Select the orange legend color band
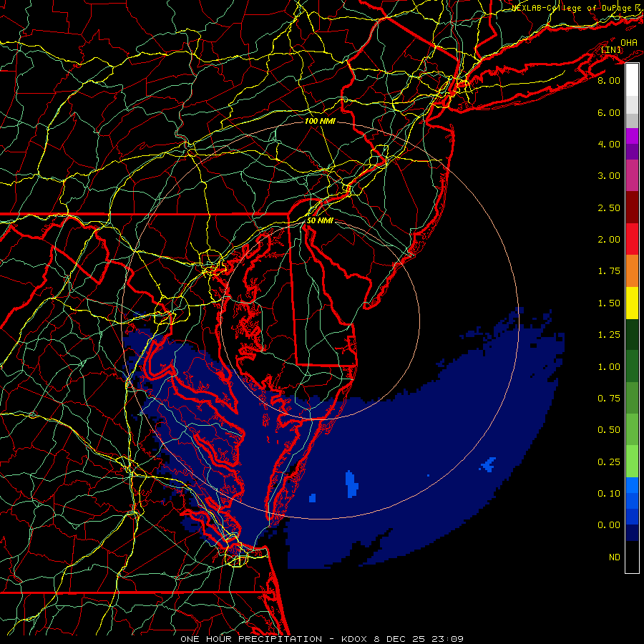Image resolution: width=644 pixels, height=644 pixels. (632, 270)
